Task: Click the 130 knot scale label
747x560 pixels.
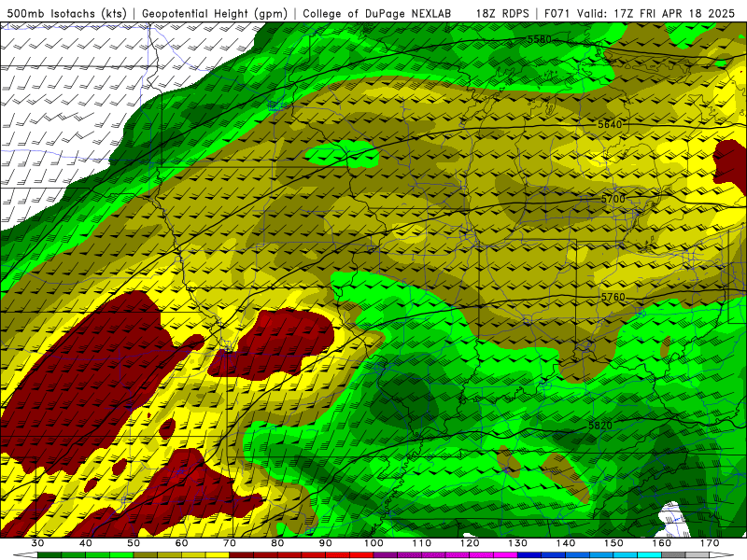Action: [x=517, y=543]
